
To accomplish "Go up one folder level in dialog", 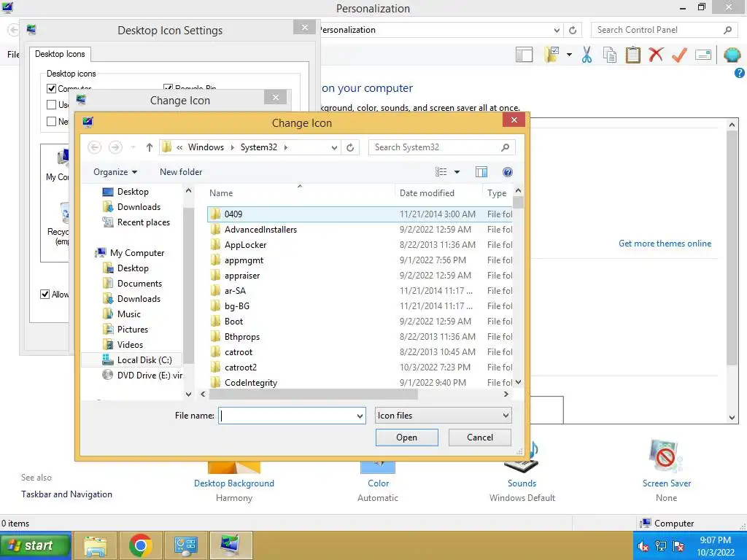I will point(149,147).
